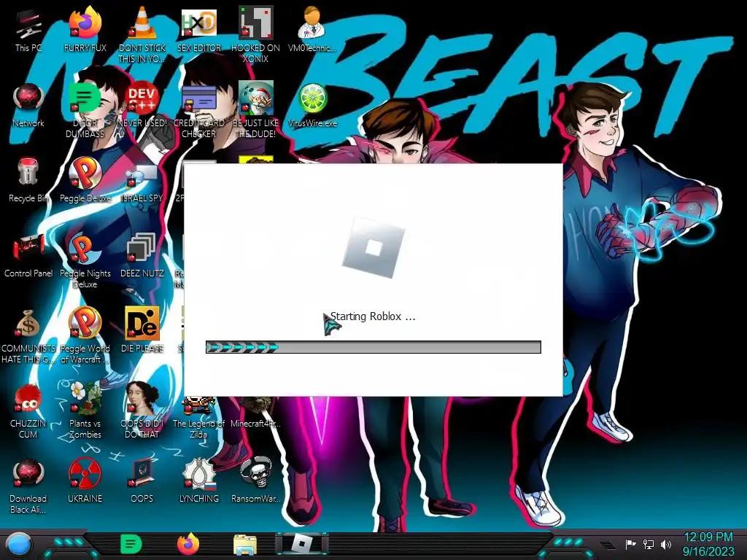Screen dimensions: 747x560
Task: Open the OOPS DID I DO THAT portrait icon
Action: pyautogui.click(x=142, y=410)
